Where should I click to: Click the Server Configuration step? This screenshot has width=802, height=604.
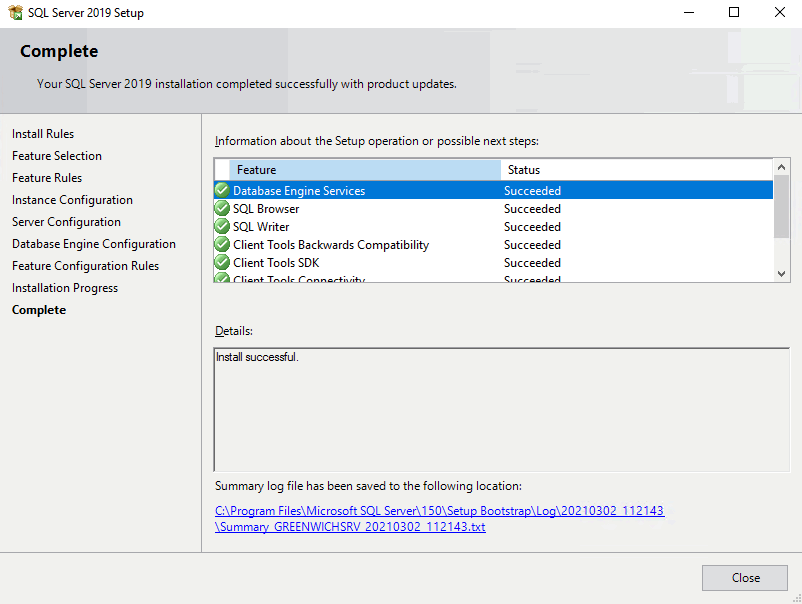pos(66,222)
